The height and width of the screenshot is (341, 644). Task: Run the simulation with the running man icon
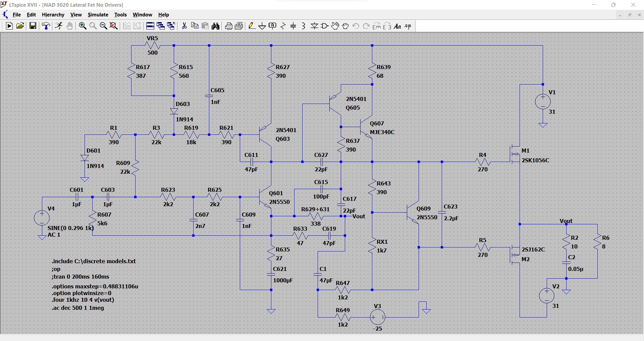pos(59,26)
